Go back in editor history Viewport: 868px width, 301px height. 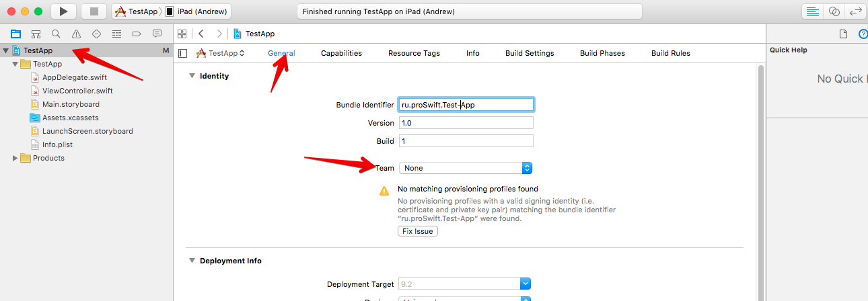pos(201,34)
